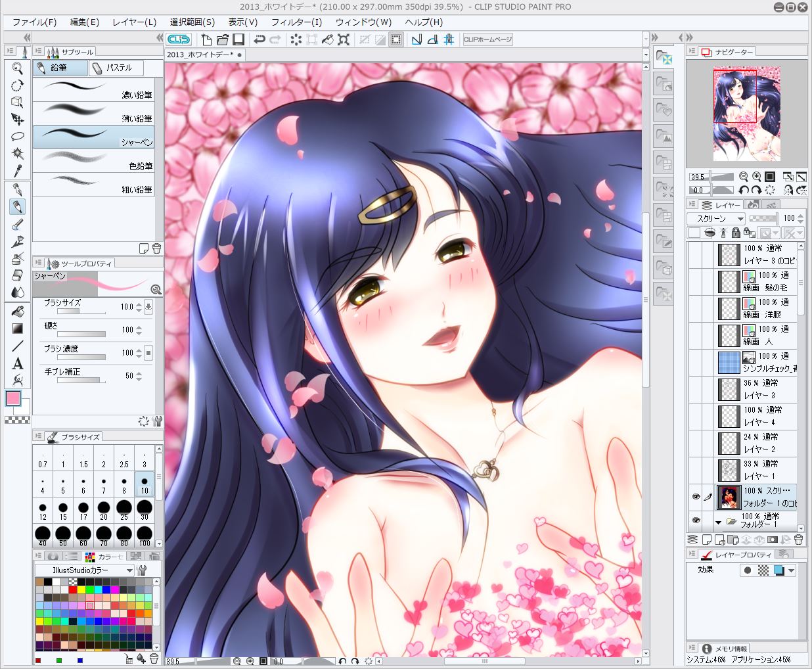Select the Zoom magnifier tool
This screenshot has width=812, height=669.
(x=18, y=68)
